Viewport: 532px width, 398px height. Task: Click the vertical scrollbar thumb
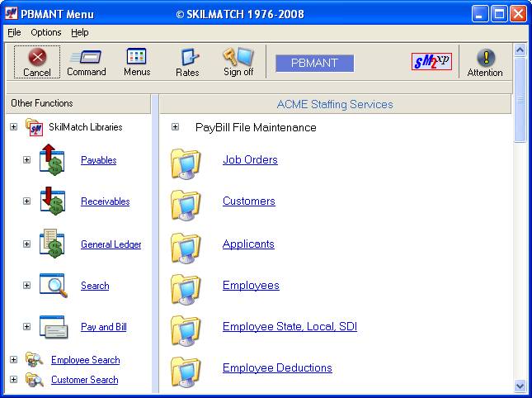pyautogui.click(x=520, y=100)
